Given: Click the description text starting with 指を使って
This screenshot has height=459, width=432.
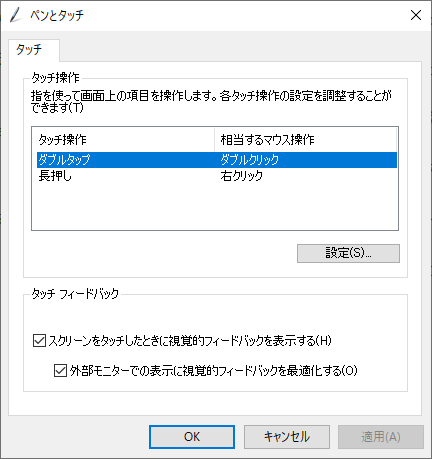Looking at the screenshot, I should (x=211, y=101).
